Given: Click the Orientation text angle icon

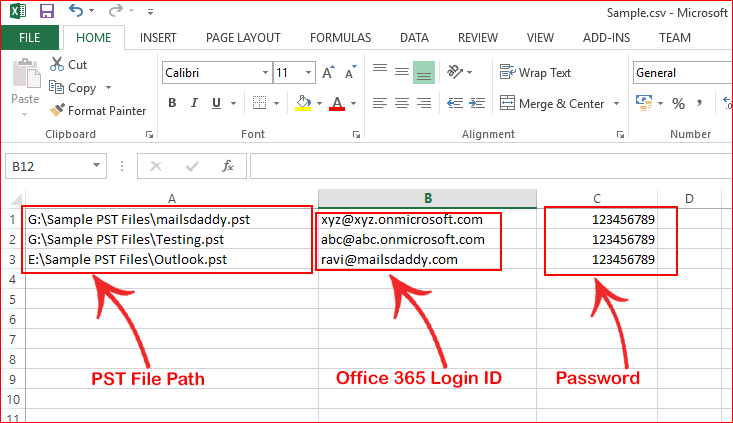Looking at the screenshot, I should point(455,72).
